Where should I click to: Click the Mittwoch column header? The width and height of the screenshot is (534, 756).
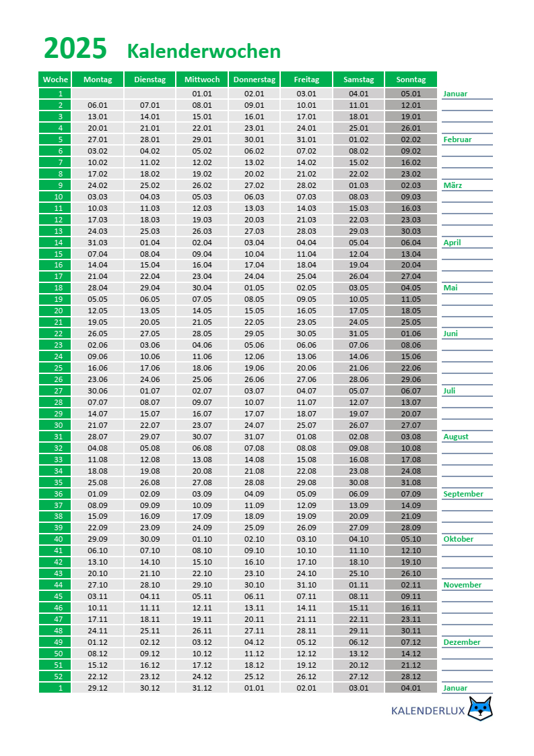[202, 80]
